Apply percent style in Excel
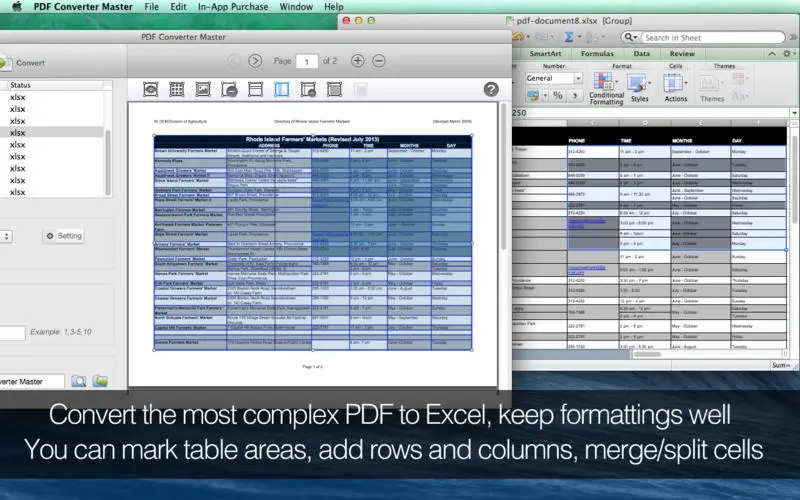800x500 pixels. 558,95
